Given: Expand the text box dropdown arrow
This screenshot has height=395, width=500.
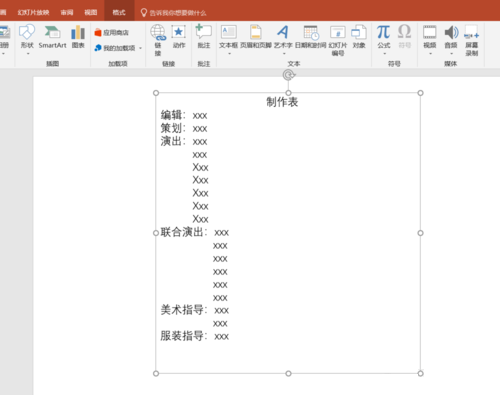Looking at the screenshot, I should (x=229, y=53).
